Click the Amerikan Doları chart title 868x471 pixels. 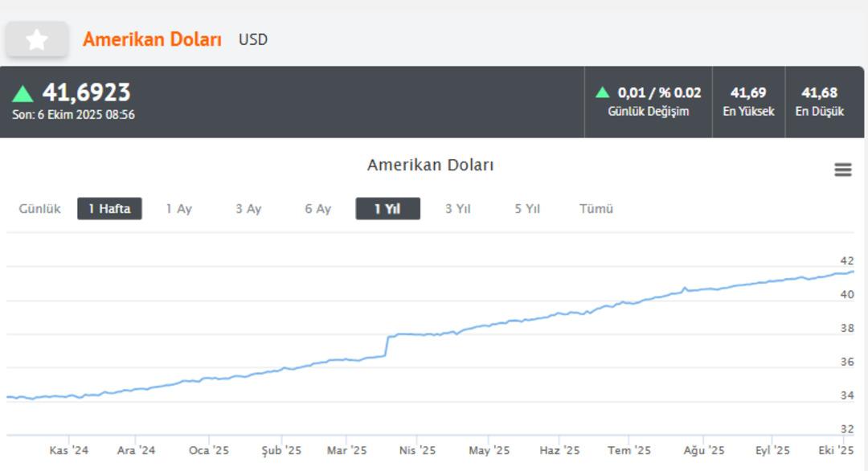point(430,166)
